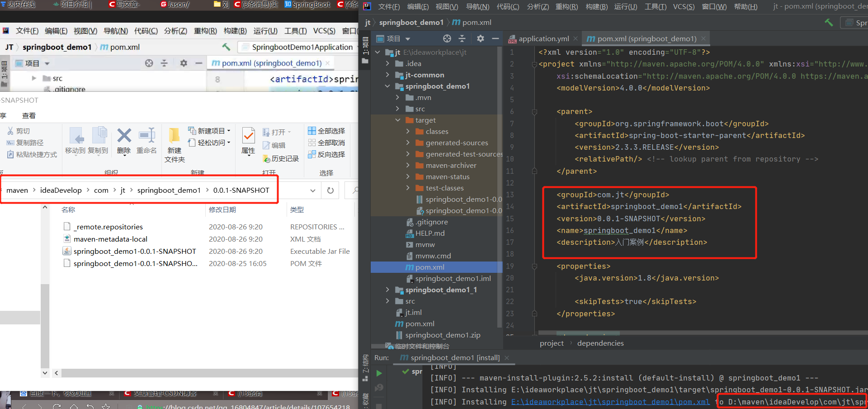Open the 构建(B) menu in left IDE
The image size is (868, 409).
(235, 31)
